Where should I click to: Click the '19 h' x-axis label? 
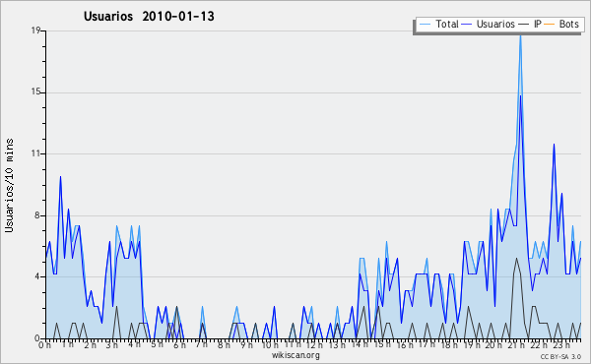click(x=471, y=345)
